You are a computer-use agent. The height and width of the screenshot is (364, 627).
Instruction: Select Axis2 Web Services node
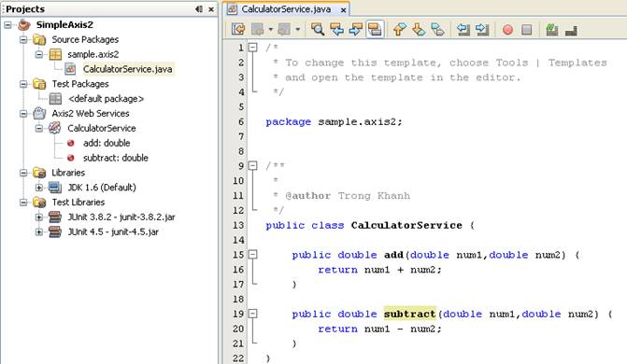click(x=91, y=114)
